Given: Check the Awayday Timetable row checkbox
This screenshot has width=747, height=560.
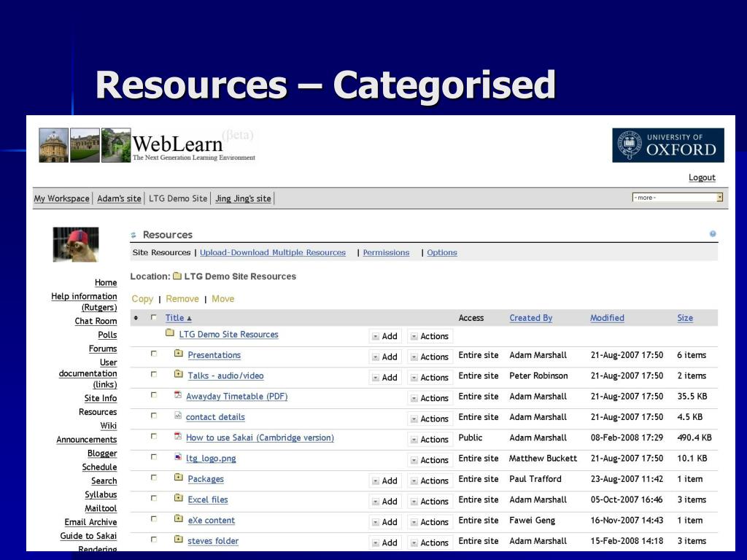Looking at the screenshot, I should pyautogui.click(x=153, y=394).
